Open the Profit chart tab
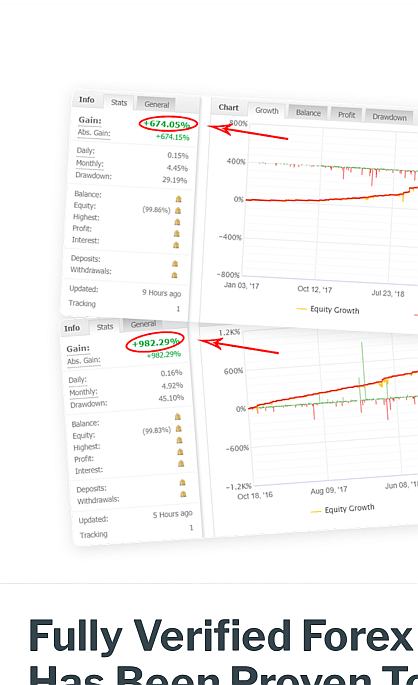 coord(346,114)
